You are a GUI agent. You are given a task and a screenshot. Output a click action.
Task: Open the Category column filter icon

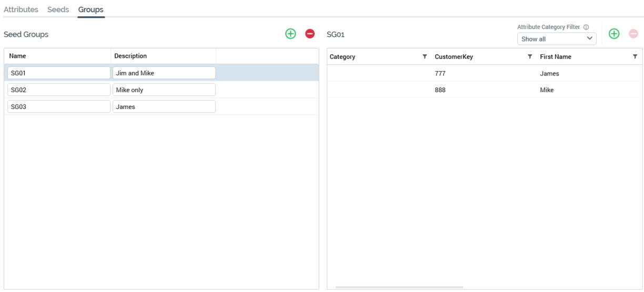(425, 57)
